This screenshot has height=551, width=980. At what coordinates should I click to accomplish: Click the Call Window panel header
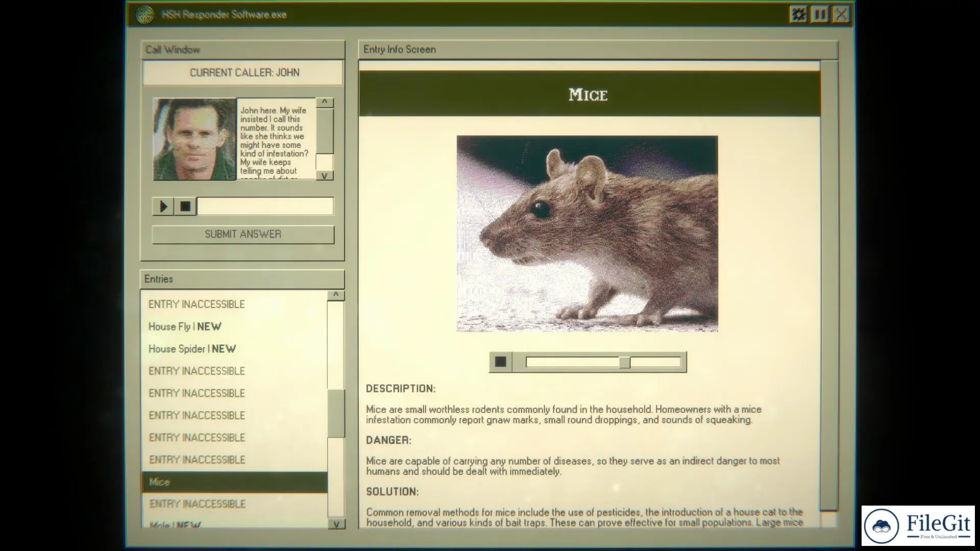coord(242,50)
